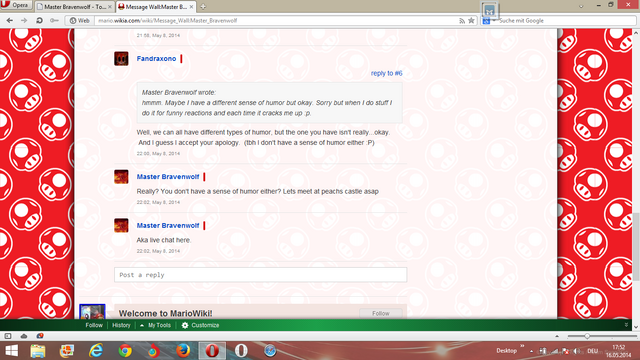Open File Explorer from the taskbar
640x360 pixels.
pos(38,351)
